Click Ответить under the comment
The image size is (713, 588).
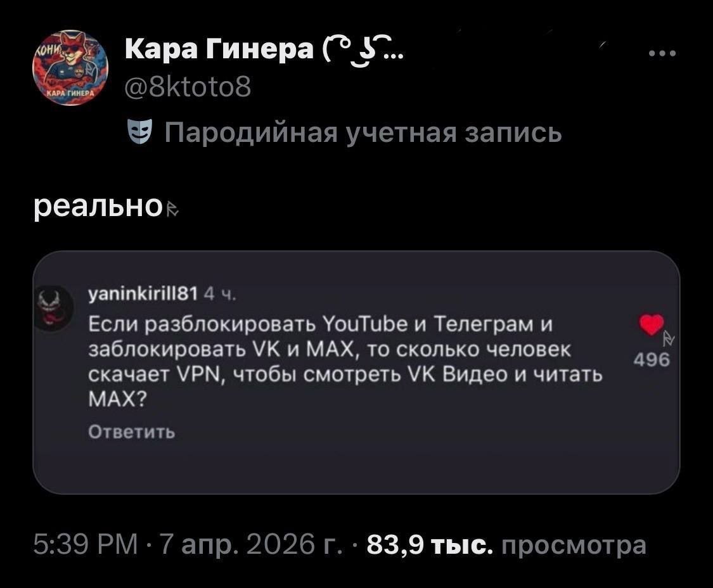coord(132,432)
